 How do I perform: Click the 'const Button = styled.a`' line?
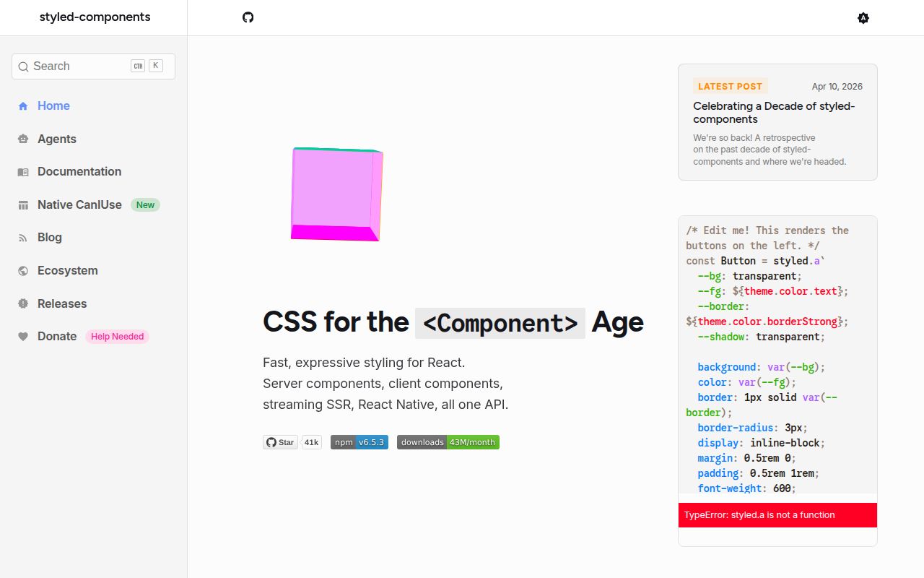pos(755,261)
